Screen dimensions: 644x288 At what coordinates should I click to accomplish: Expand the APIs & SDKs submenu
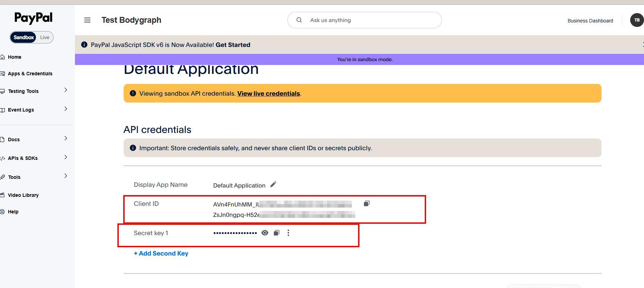66,158
